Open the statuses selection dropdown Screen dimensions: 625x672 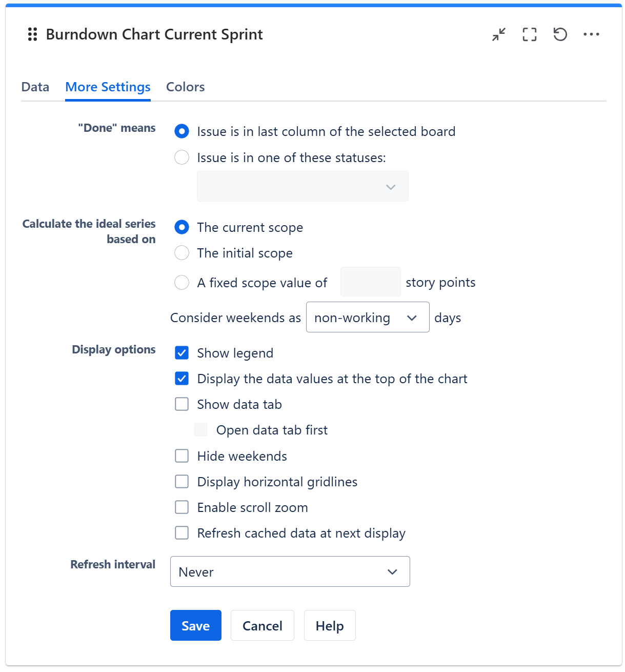[x=303, y=187]
